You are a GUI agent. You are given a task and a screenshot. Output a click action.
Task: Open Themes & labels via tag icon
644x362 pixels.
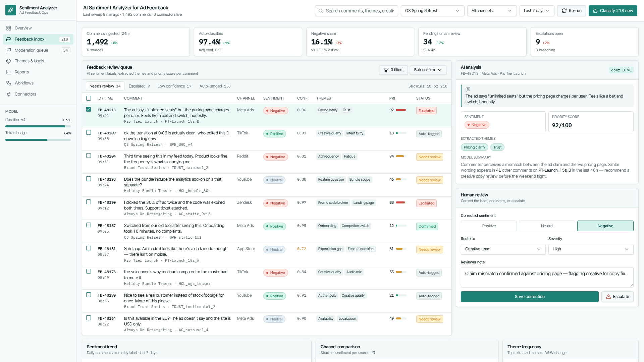click(9, 61)
